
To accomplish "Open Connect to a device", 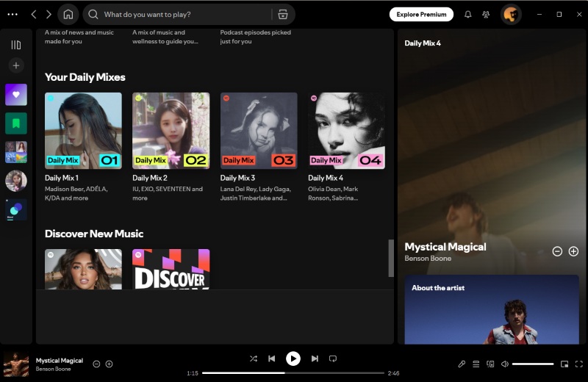I will (x=490, y=364).
